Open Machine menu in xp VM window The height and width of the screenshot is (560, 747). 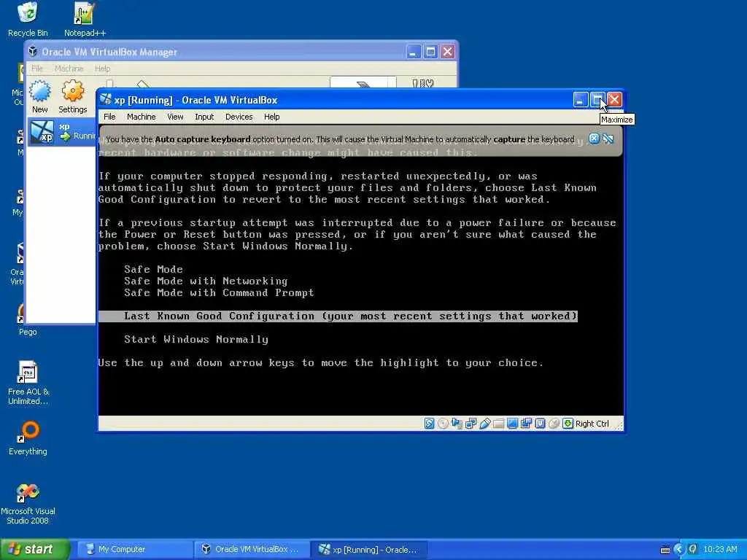pos(141,117)
